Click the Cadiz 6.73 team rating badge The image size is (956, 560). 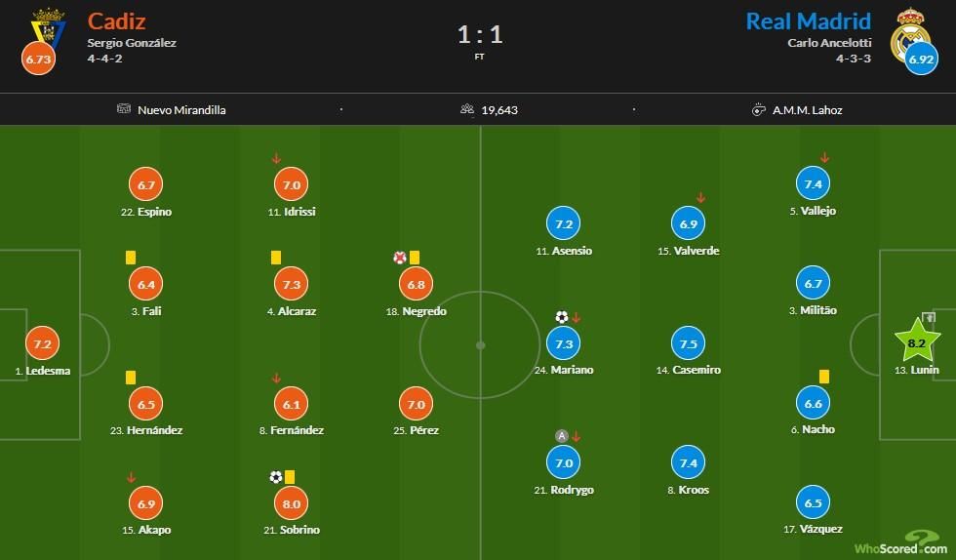[39, 59]
